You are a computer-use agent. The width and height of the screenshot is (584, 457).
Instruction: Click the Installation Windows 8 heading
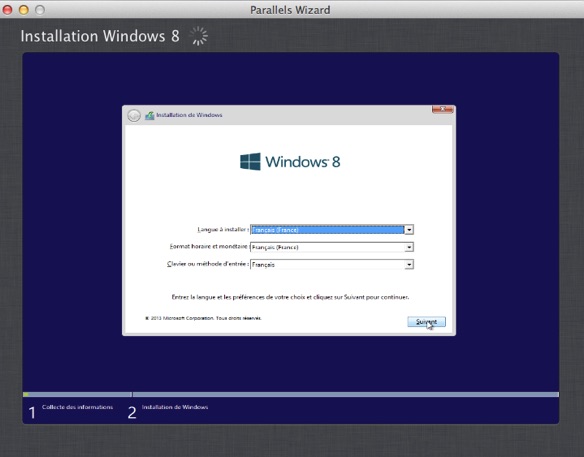pyautogui.click(x=100, y=36)
